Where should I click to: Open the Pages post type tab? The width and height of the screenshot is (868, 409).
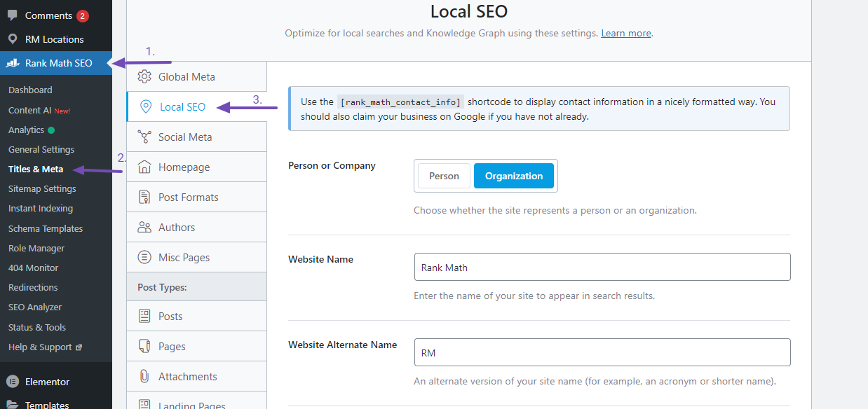click(x=196, y=346)
